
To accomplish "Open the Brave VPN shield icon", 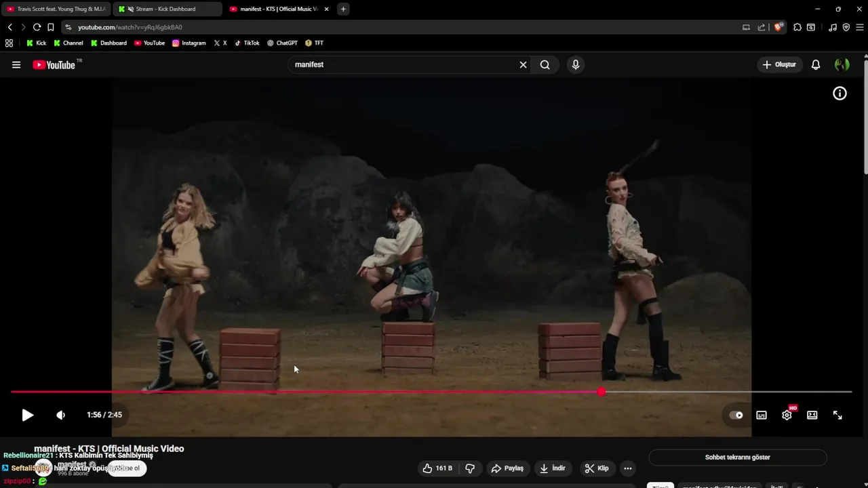I will click(x=846, y=27).
